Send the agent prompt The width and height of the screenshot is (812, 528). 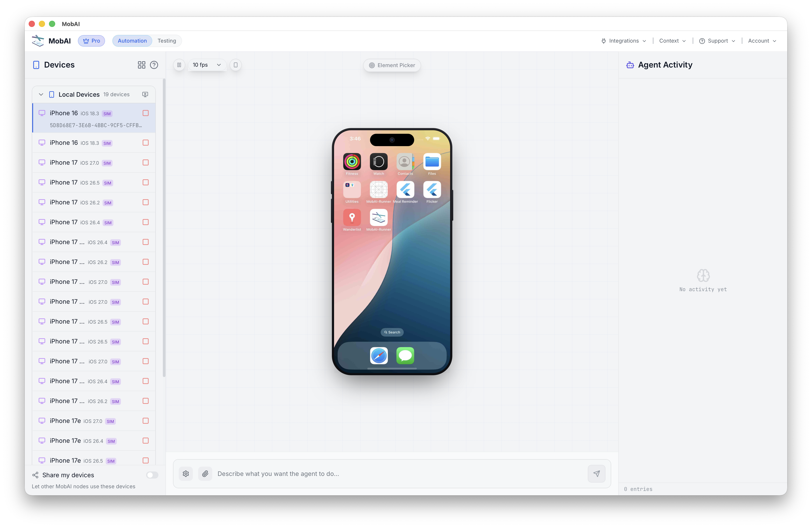[596, 474]
